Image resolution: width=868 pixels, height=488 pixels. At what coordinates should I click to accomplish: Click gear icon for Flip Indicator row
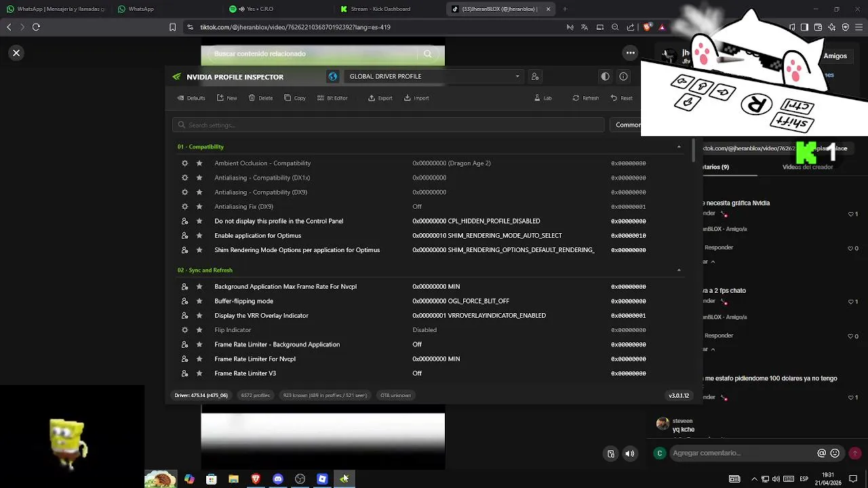pos(184,330)
